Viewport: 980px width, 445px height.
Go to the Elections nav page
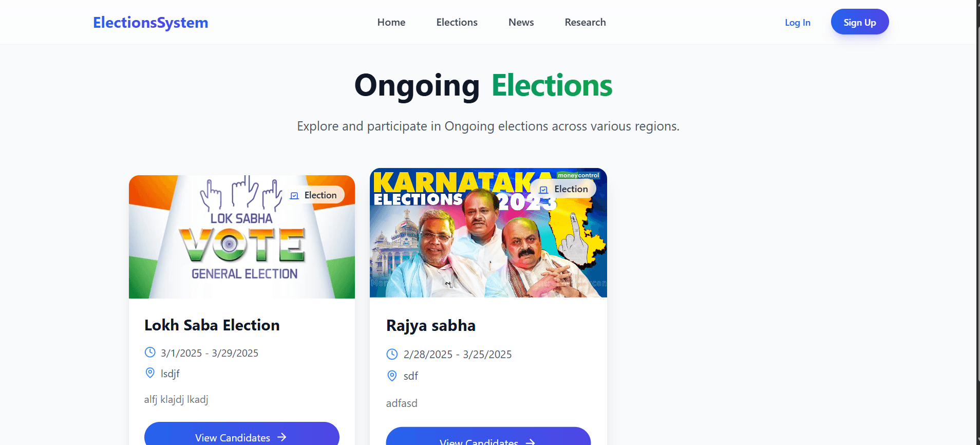tap(457, 22)
